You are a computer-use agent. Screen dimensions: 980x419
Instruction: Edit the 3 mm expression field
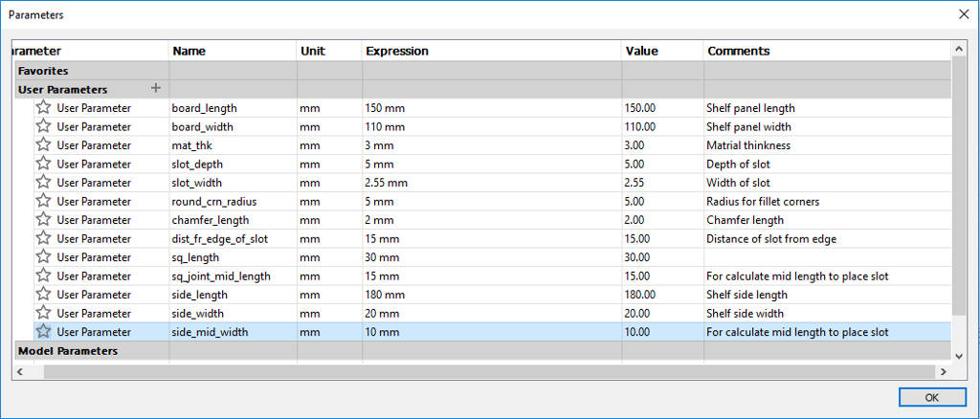492,144
